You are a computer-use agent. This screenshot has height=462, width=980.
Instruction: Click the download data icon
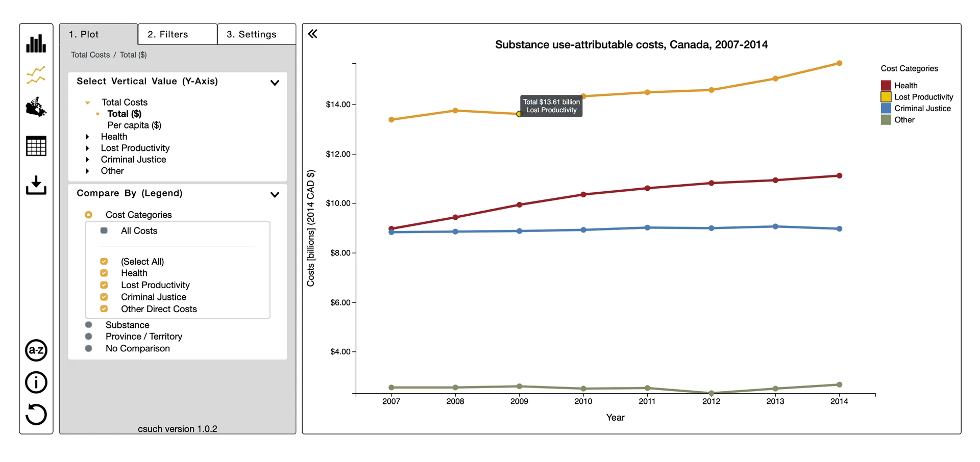(x=36, y=185)
